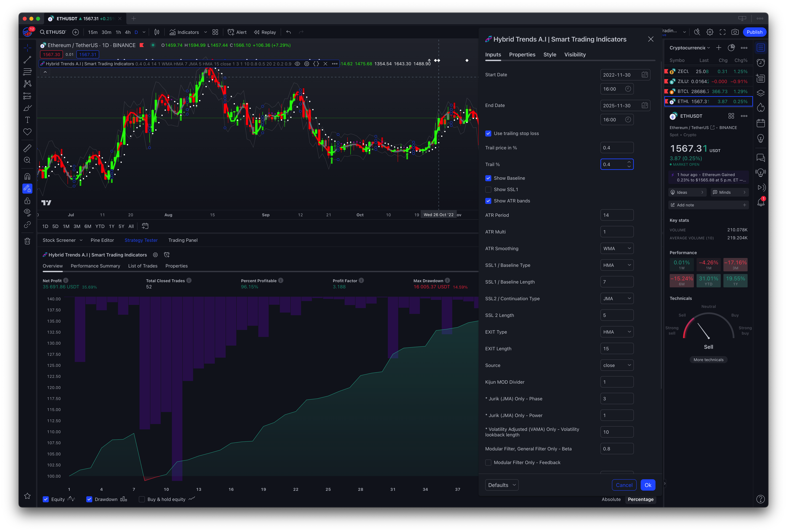Open the Measure ruler tool
Screen dimensions: 787x532
27,148
